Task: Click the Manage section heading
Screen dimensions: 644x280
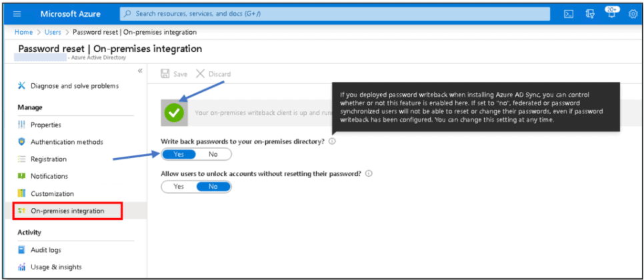Action: [30, 107]
